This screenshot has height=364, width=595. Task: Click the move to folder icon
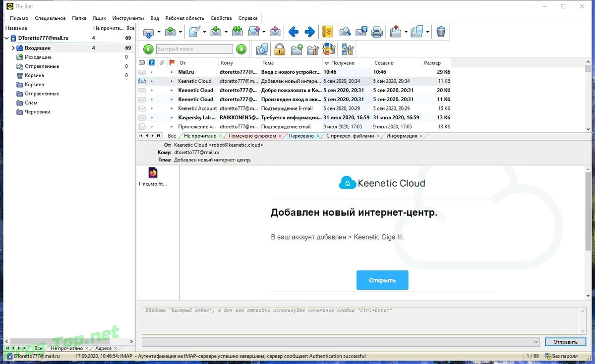click(395, 32)
